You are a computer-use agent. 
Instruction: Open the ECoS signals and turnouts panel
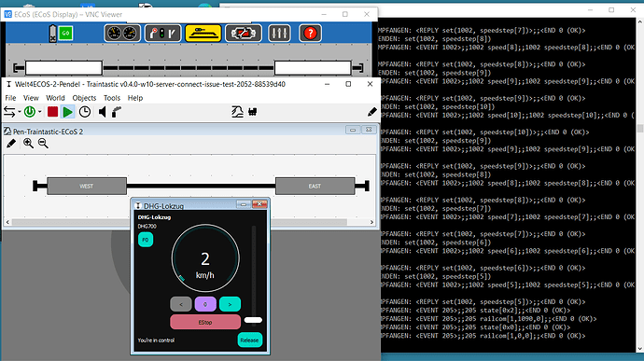[x=162, y=34]
